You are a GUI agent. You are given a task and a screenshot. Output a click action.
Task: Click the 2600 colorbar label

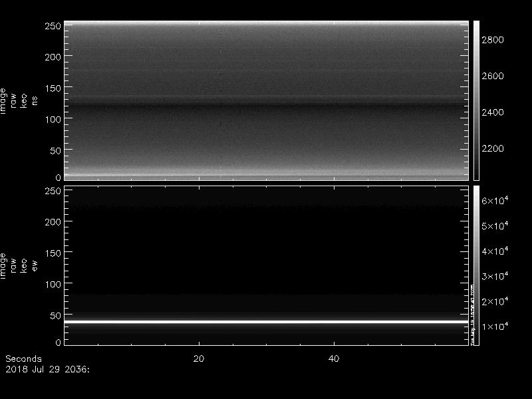[493, 76]
